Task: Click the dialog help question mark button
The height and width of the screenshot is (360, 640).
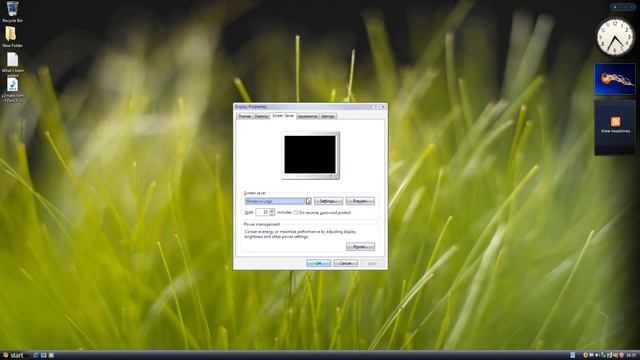Action: tap(376, 107)
